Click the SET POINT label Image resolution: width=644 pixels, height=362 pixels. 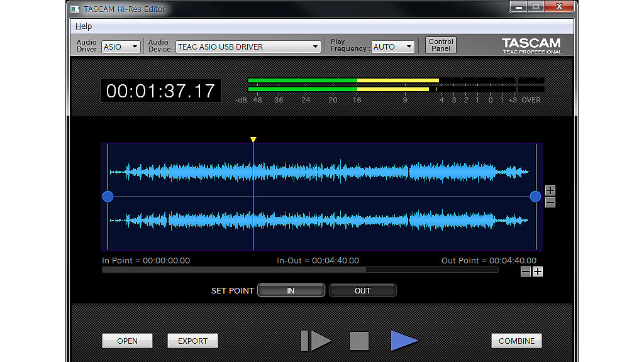point(233,290)
